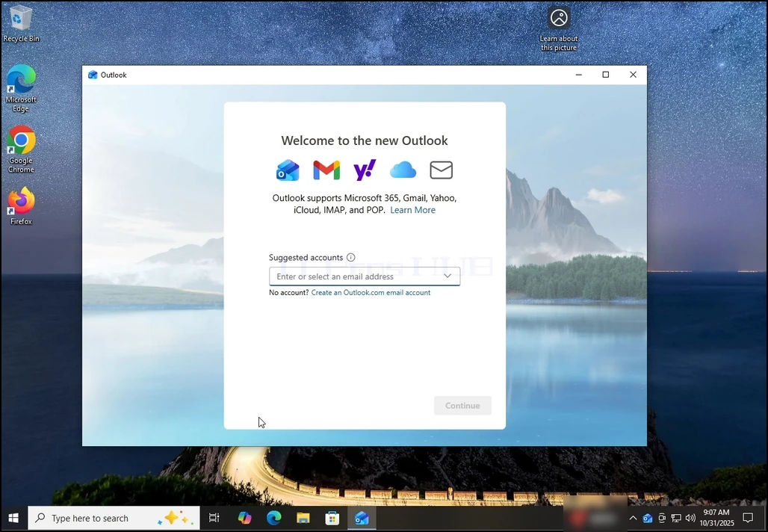Click the No account? text
768x532 pixels.
[x=288, y=292]
